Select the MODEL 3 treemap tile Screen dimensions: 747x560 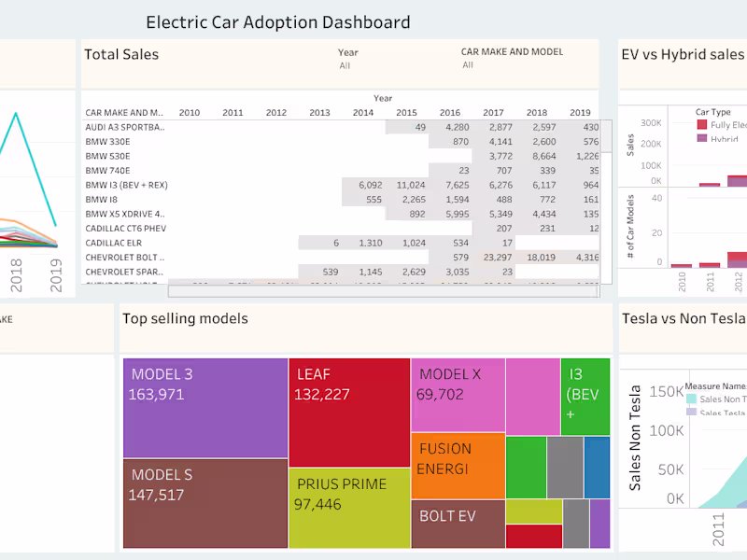pos(205,408)
